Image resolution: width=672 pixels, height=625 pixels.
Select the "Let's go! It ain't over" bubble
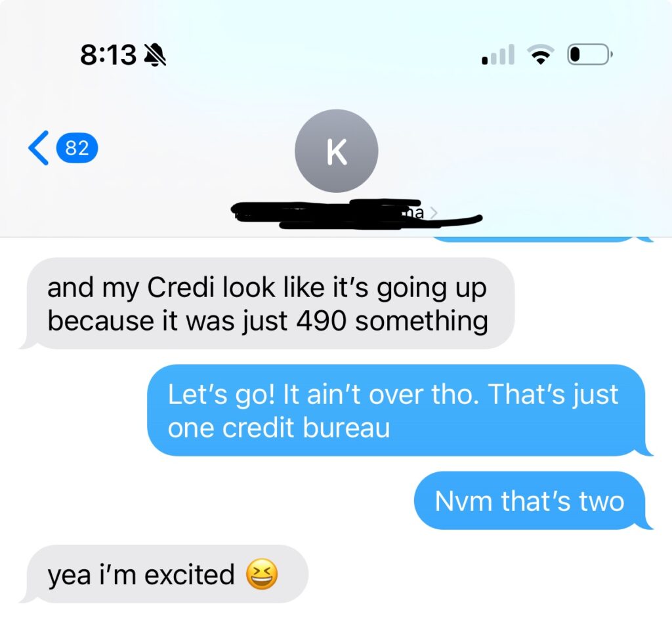(x=400, y=411)
